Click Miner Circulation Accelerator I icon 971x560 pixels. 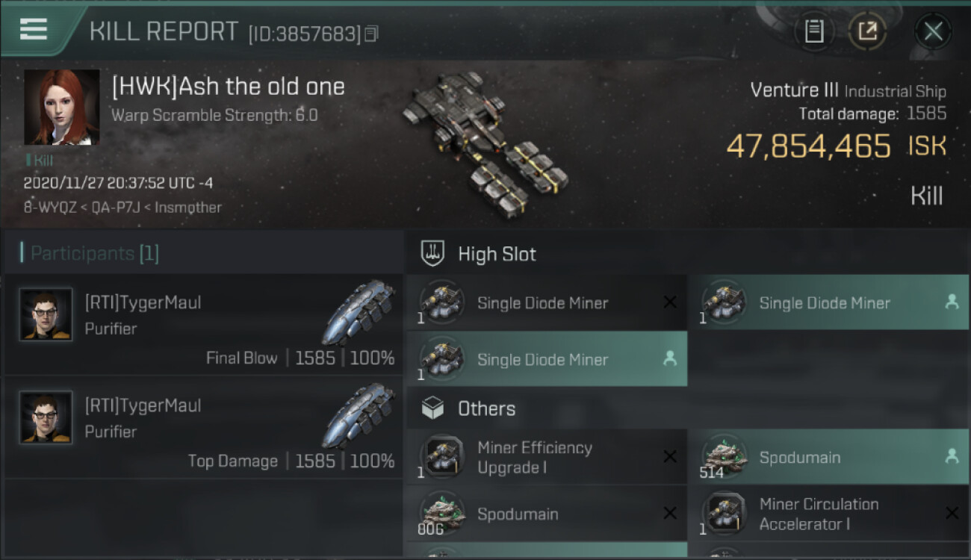pos(724,514)
